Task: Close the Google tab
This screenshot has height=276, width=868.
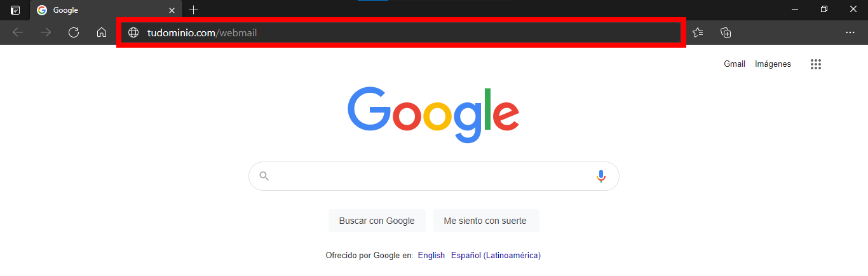Action: pos(172,10)
